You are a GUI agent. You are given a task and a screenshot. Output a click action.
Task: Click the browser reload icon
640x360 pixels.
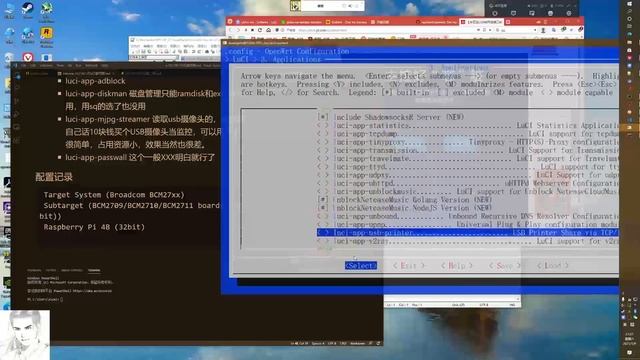[260, 30]
